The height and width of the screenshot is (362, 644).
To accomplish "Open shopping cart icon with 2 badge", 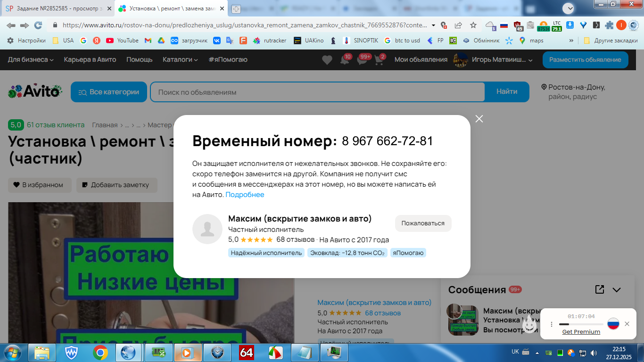I will click(379, 60).
